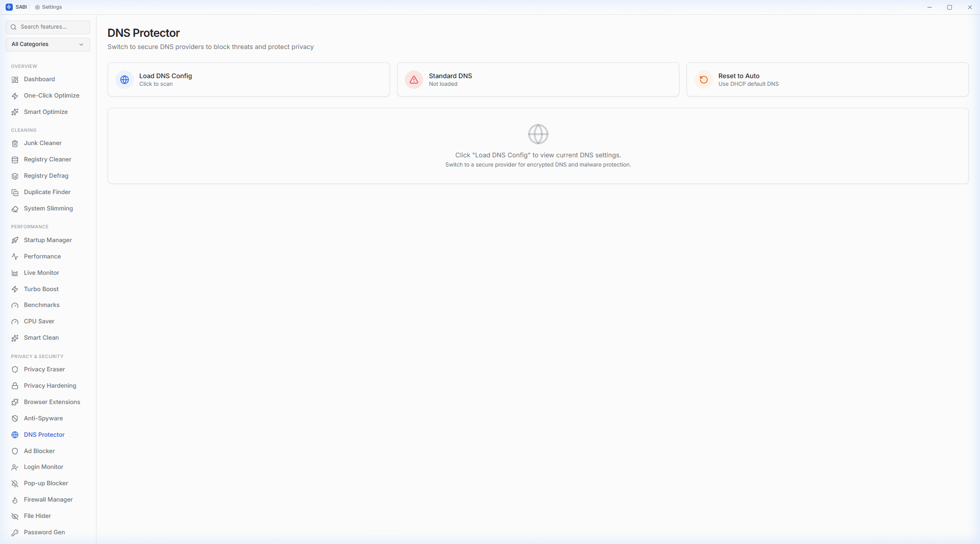
Task: Click the search magnifier icon
Action: coord(14,27)
